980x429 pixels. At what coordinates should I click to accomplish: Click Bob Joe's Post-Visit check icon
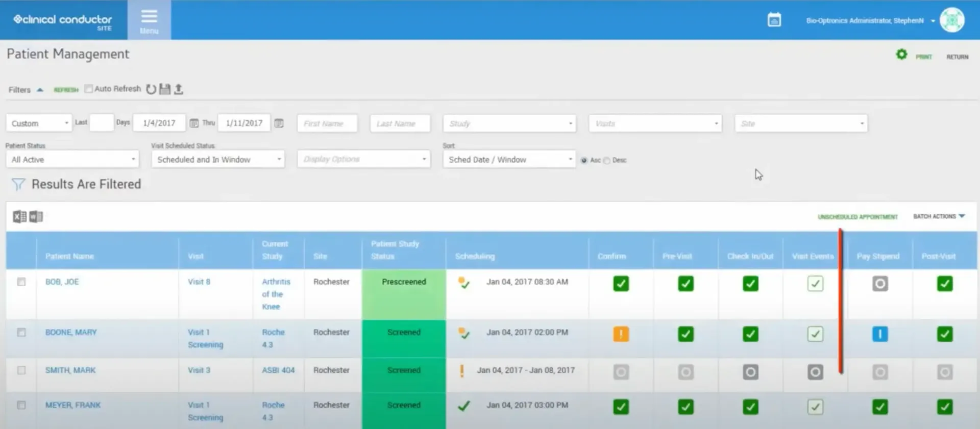click(x=945, y=284)
